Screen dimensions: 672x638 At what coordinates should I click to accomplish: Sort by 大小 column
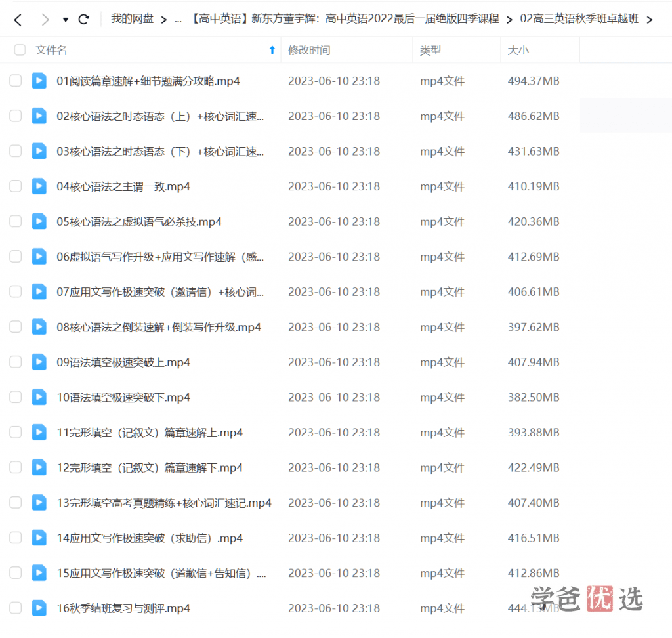(x=518, y=50)
